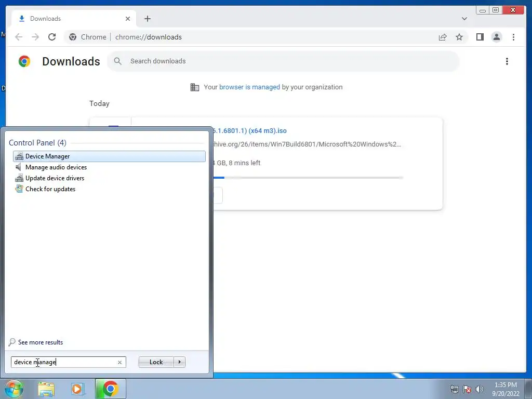Click the search magnifier beside See more results
Viewport: 532px width, 399px height.
12,342
